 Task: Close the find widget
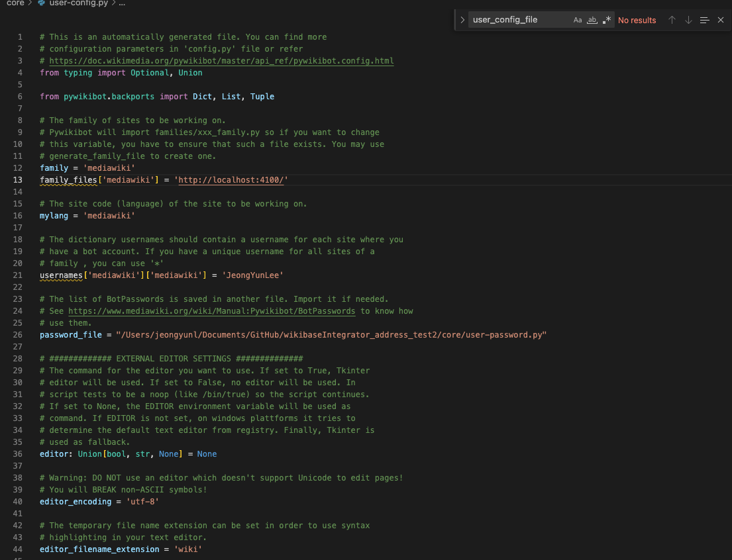point(721,20)
